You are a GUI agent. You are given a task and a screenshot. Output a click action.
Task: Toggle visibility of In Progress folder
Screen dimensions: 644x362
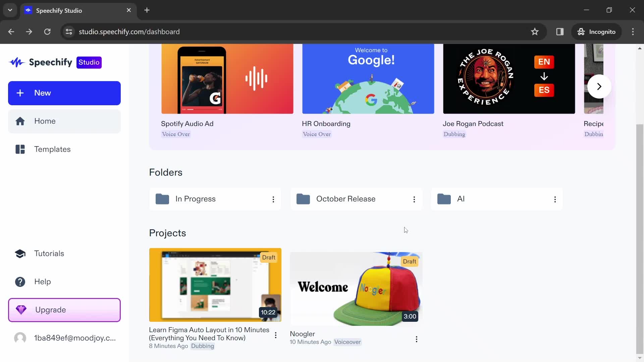[x=273, y=199]
